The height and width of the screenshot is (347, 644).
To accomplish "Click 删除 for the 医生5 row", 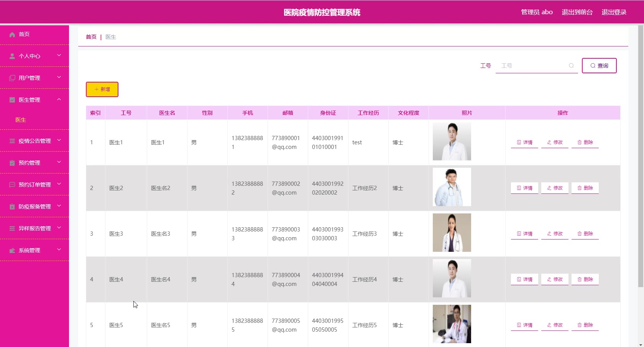I will 585,325.
